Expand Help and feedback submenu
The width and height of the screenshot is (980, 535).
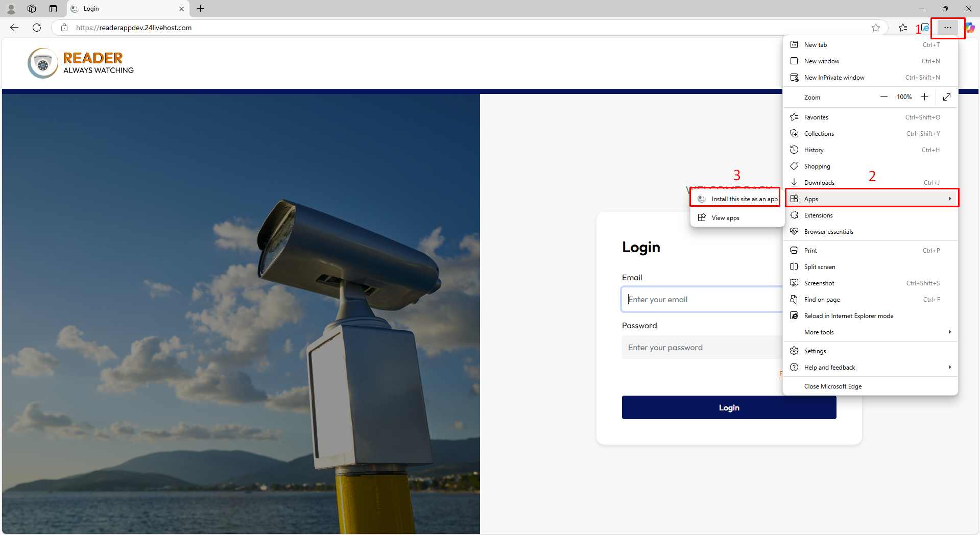pos(870,368)
